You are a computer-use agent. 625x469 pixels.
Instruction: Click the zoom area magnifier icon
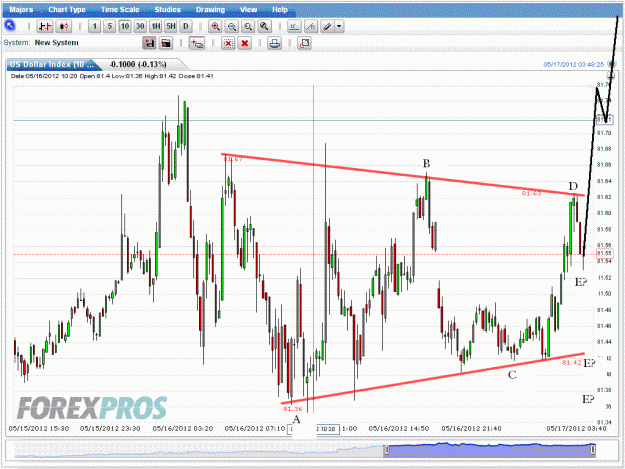(x=248, y=26)
